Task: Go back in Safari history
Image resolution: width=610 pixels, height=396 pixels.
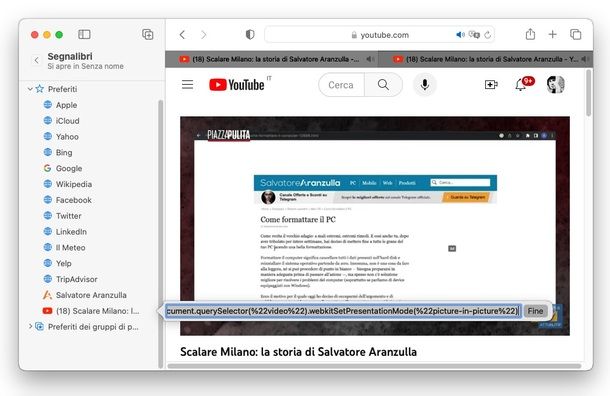Action: (182, 35)
